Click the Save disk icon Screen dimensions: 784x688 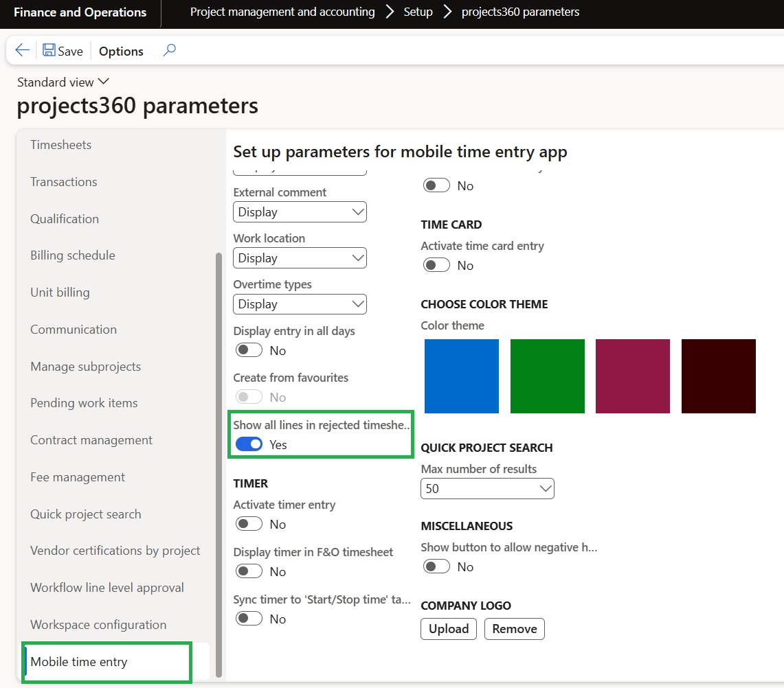coord(49,51)
